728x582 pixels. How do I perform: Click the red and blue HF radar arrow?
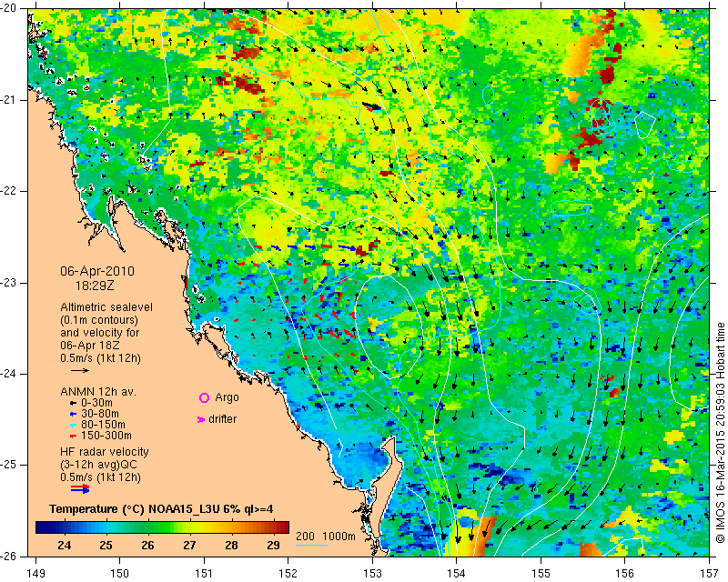[80, 488]
